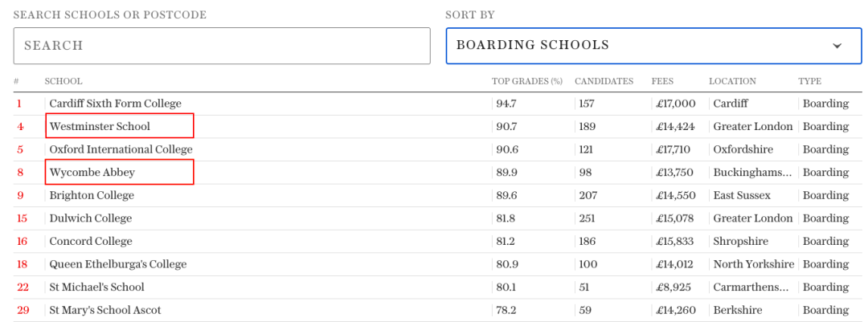Click the Fees column header
The width and height of the screenshot is (868, 322).
tap(662, 81)
